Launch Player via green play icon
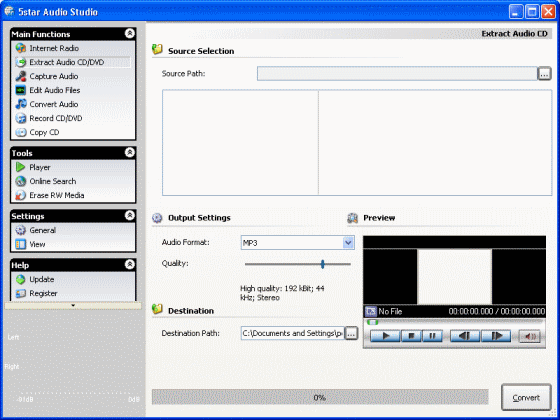The height and width of the screenshot is (420, 560). coord(21,167)
